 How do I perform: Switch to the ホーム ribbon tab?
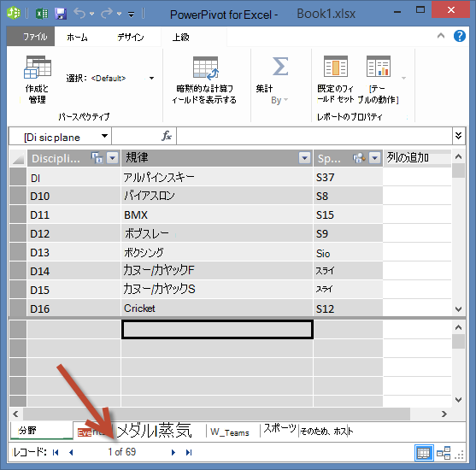77,37
